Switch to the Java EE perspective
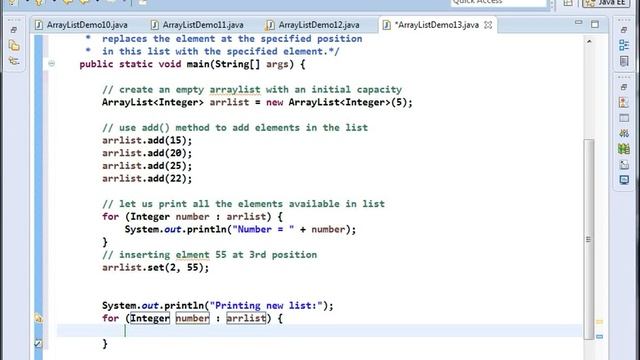Image resolution: width=640 pixels, height=360 pixels. [606, 3]
